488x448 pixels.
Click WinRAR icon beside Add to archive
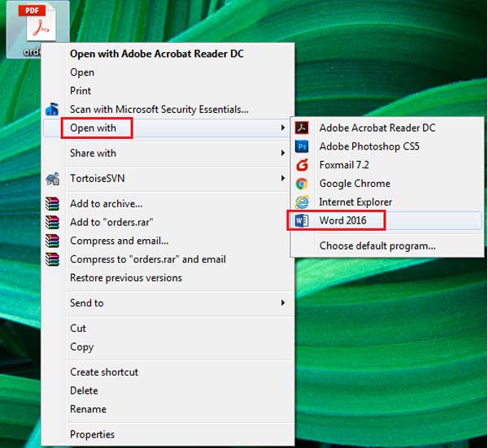(52, 204)
